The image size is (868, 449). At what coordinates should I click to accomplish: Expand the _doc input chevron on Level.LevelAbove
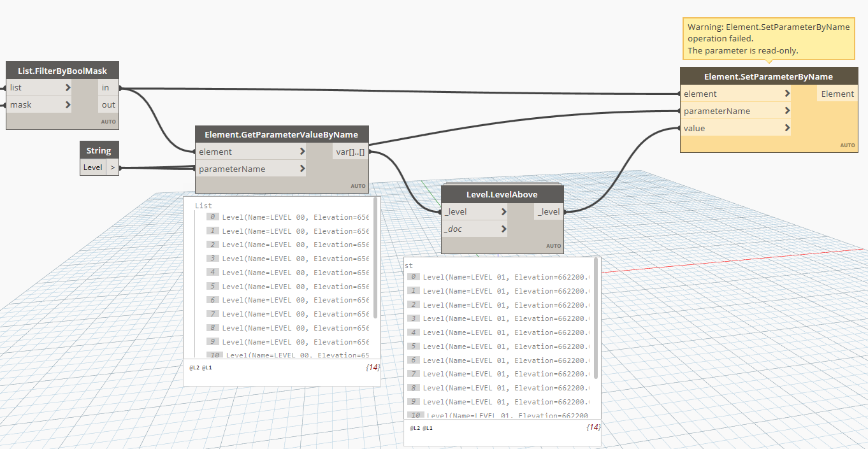click(x=503, y=229)
